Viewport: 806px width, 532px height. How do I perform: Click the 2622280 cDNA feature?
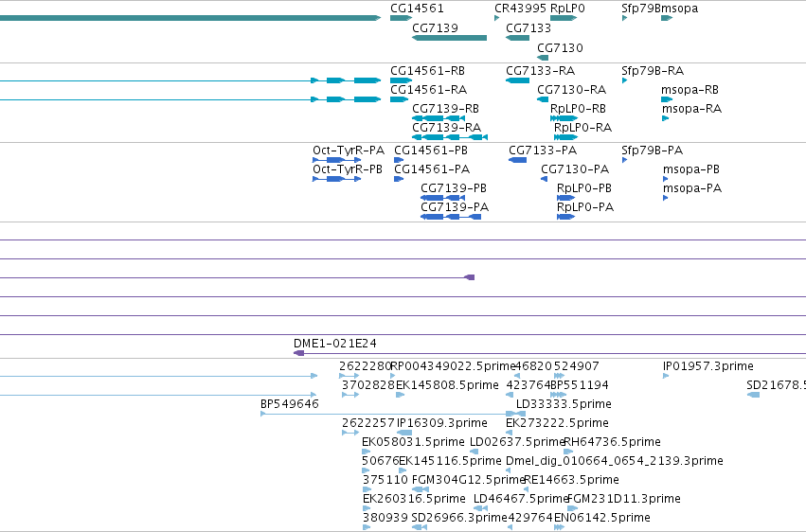tap(349, 376)
